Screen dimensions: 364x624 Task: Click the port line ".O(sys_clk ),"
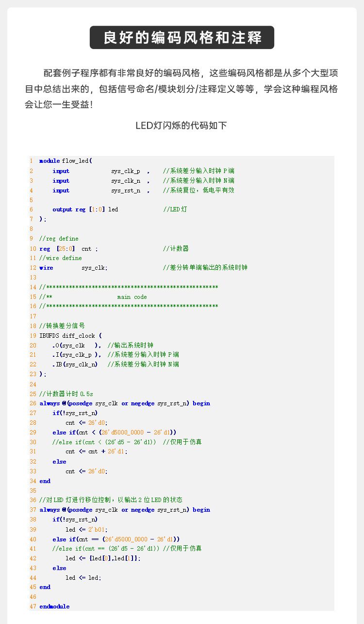pyautogui.click(x=77, y=346)
